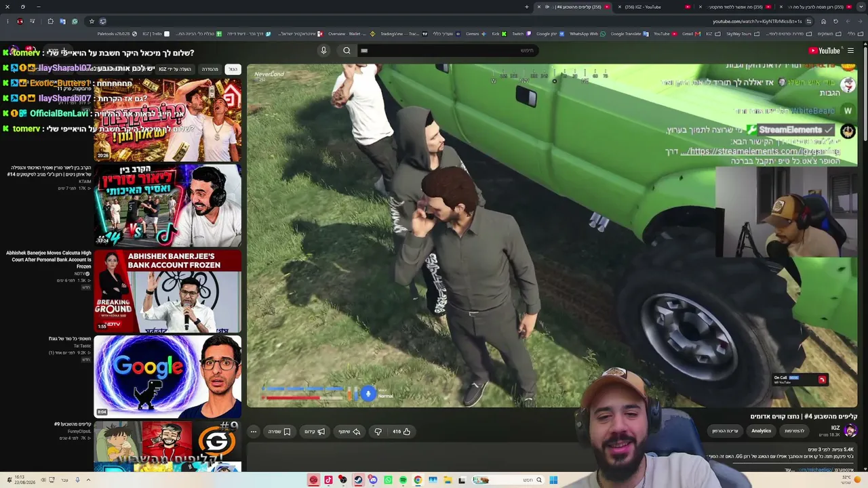
Task: Open Spotify from the taskbar
Action: (403, 480)
